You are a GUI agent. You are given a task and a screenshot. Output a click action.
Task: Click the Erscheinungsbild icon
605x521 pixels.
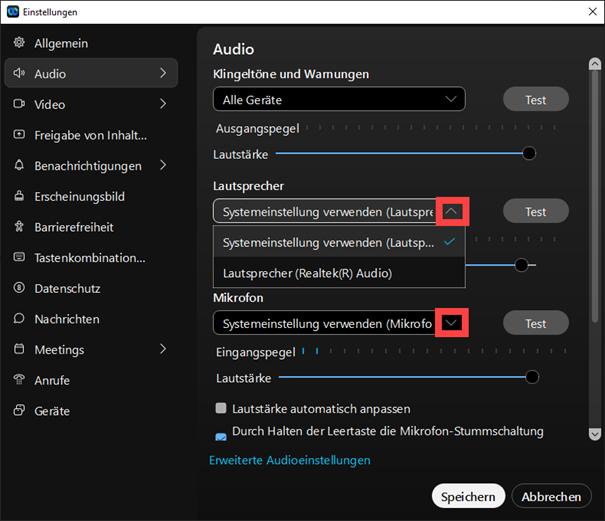[x=19, y=196]
